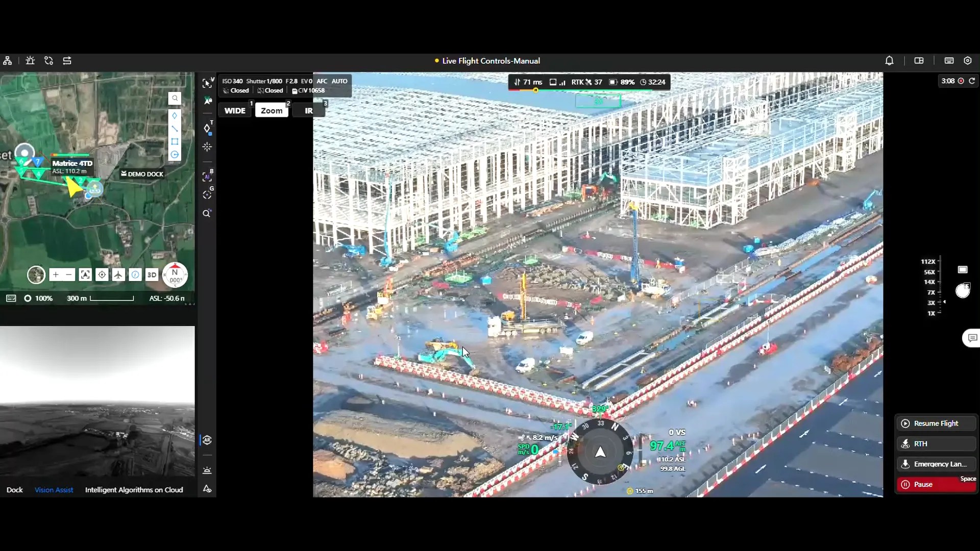Center the map on current location target
980x551 pixels.
102,275
